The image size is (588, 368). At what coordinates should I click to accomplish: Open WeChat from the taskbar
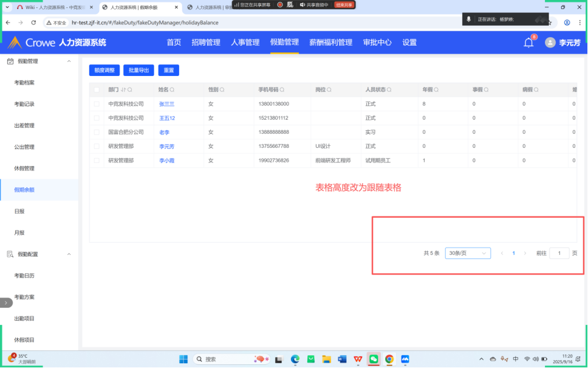(374, 359)
